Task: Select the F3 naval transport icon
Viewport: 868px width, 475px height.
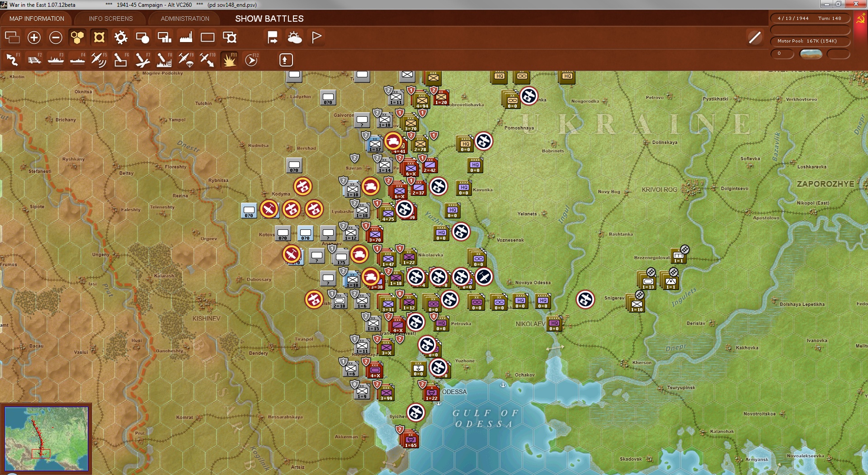Action: [56, 60]
